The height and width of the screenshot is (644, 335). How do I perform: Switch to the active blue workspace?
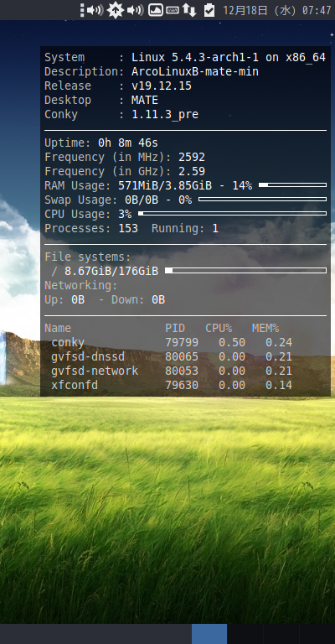click(209, 634)
